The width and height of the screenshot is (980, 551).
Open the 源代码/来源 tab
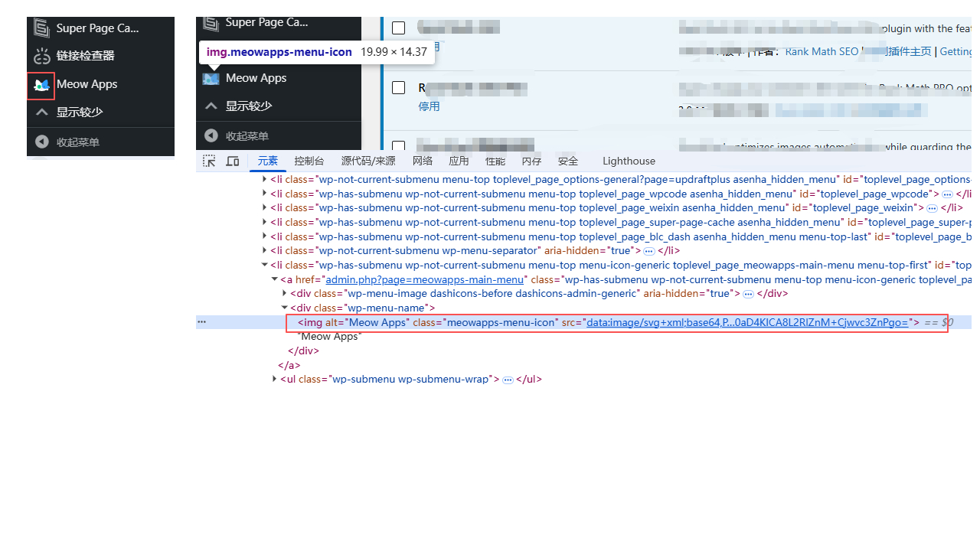[368, 161]
